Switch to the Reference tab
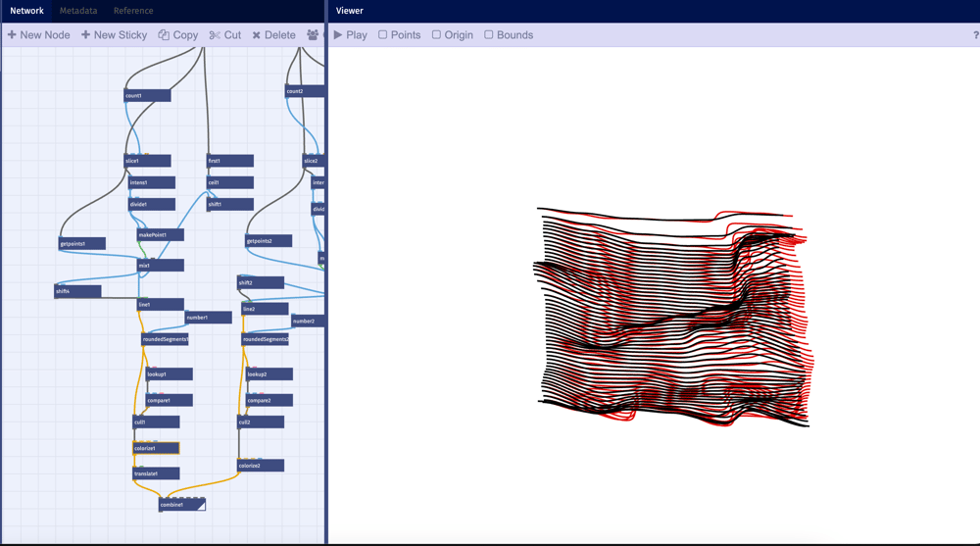 [133, 11]
